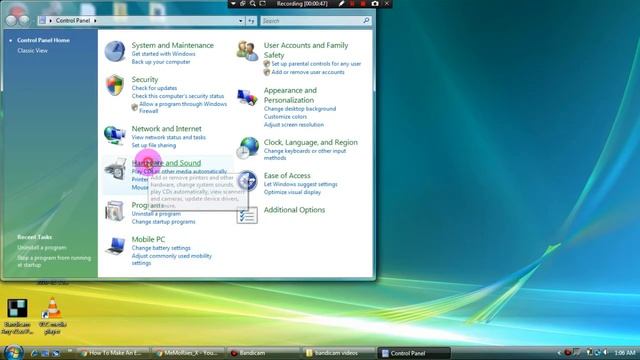The width and height of the screenshot is (640, 360).
Task: Open Optimize visual display link
Action: coord(292,192)
